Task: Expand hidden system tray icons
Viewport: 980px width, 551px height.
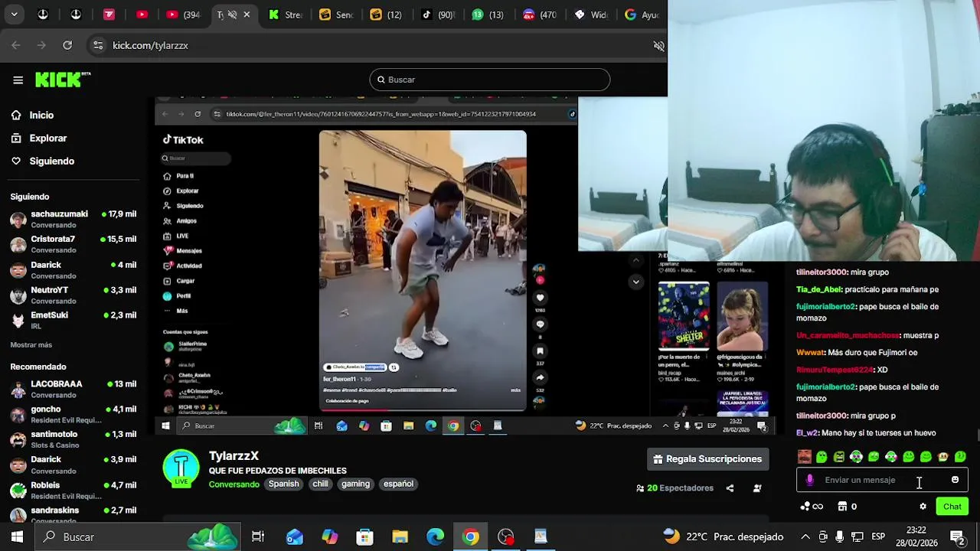Action: tap(805, 536)
